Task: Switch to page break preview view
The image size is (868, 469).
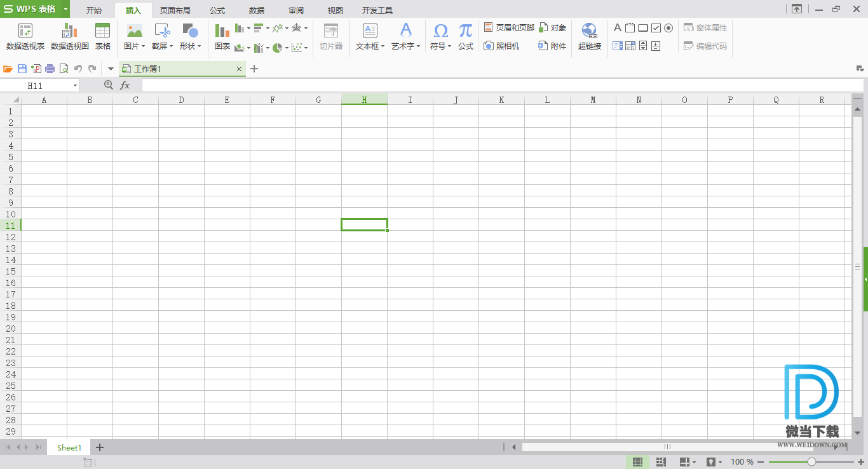Action: click(661, 462)
